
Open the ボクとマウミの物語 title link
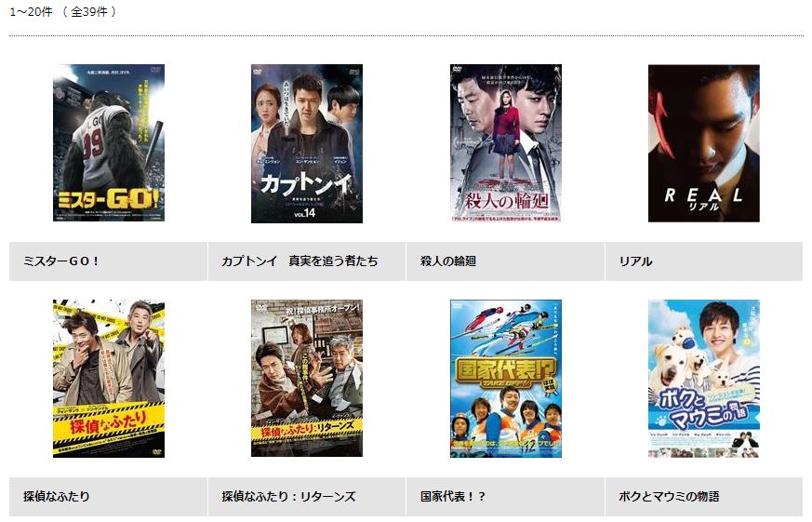coord(669,496)
